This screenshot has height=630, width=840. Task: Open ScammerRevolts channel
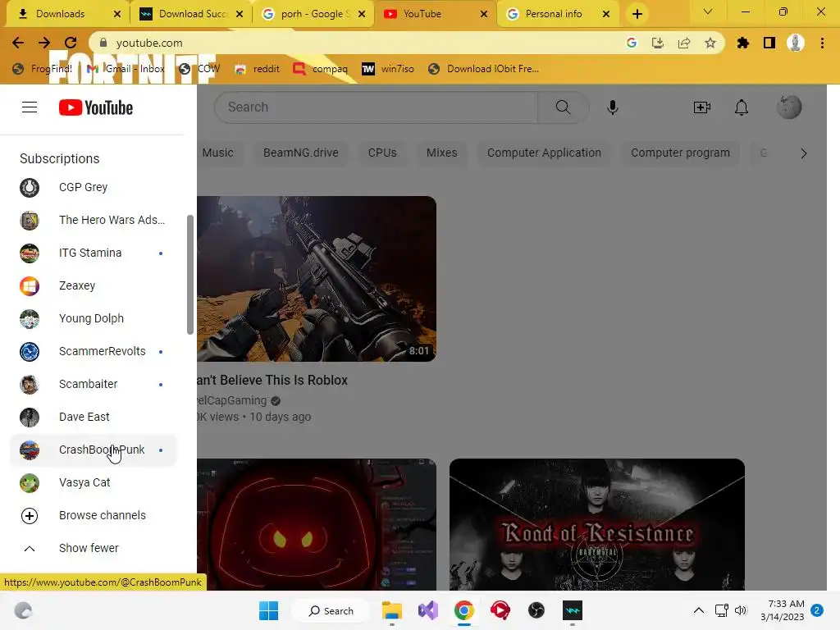[94, 351]
